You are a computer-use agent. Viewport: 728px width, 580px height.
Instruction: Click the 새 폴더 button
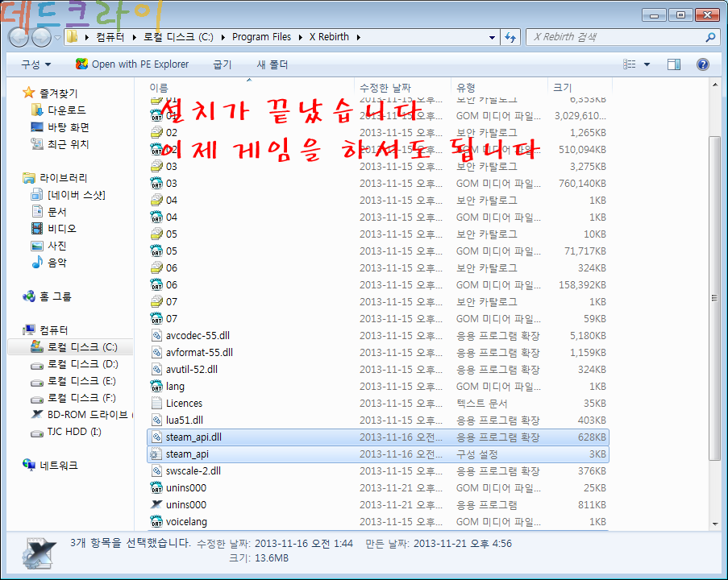coord(272,64)
